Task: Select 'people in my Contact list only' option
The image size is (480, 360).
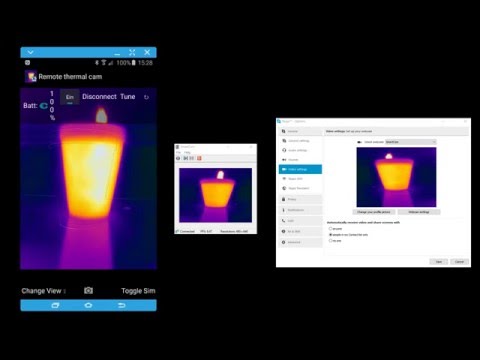Action: pos(330,235)
